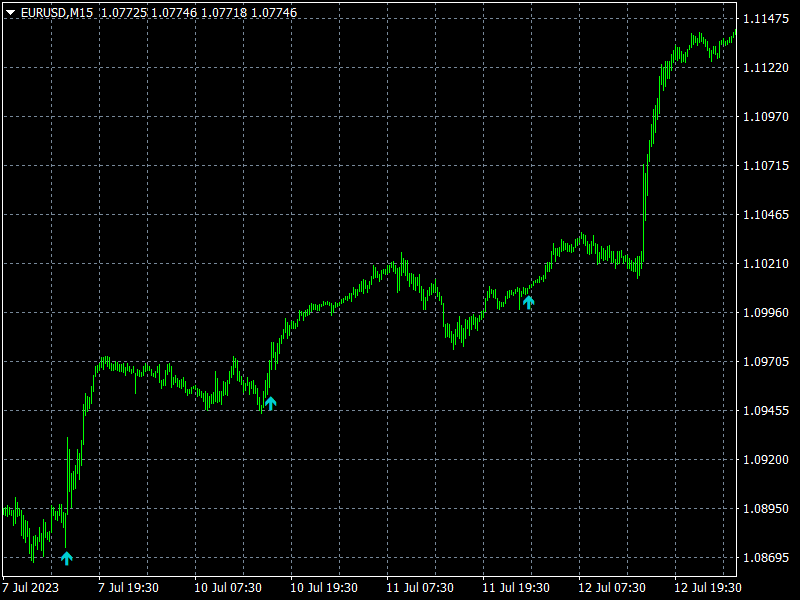Click price label 1.09705 on the scale
Image resolution: width=800 pixels, height=600 pixels.
766,362
